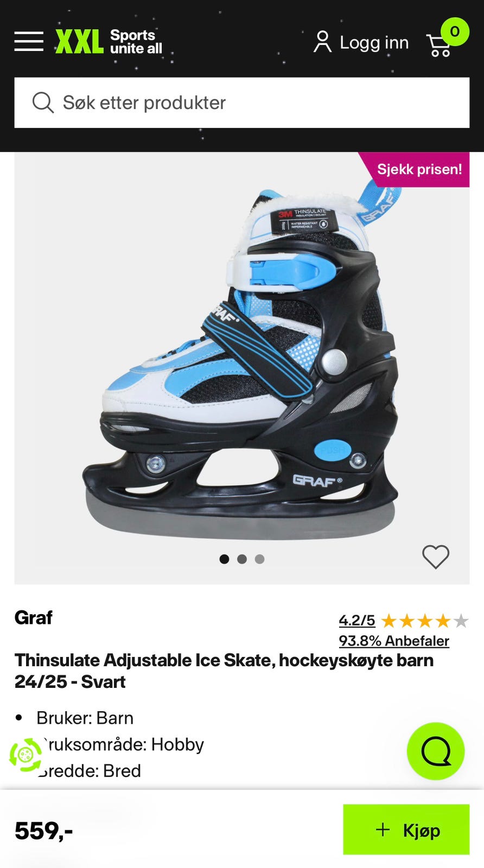Switch to second product image dot

point(242,559)
